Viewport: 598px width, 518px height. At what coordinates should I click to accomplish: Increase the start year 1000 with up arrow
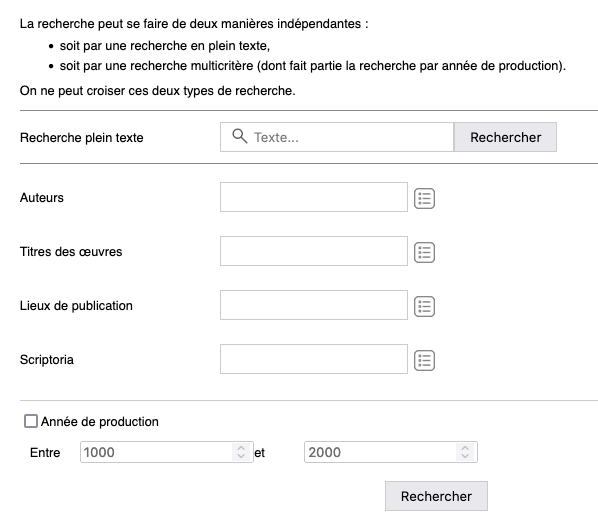coord(241,448)
